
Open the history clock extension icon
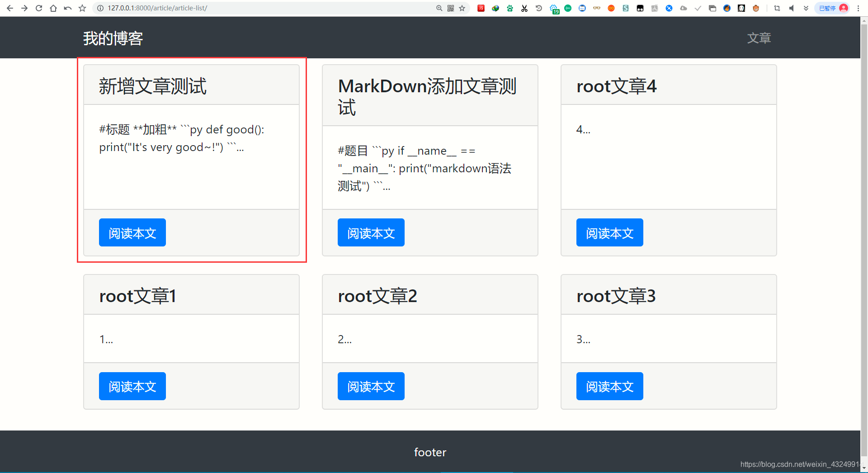click(539, 8)
